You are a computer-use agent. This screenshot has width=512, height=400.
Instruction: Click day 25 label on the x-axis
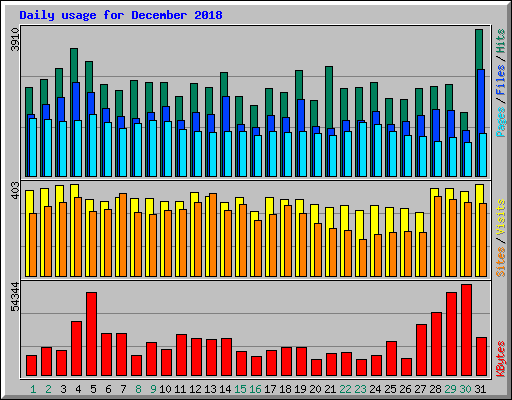390,389
